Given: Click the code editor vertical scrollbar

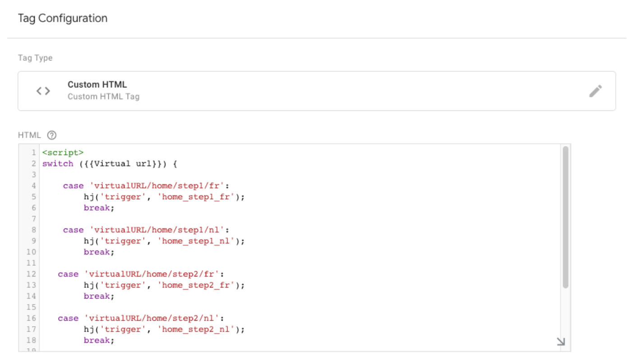Looking at the screenshot, I should [x=566, y=216].
